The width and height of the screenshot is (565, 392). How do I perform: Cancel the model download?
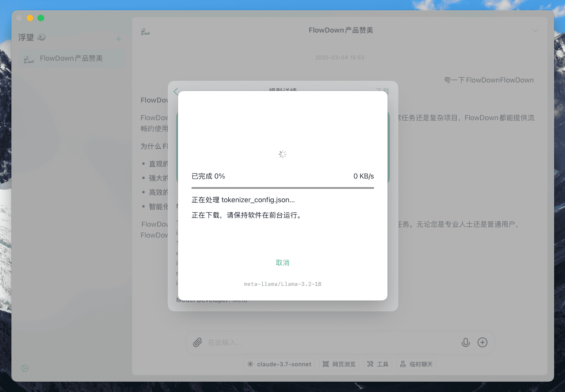[282, 263]
